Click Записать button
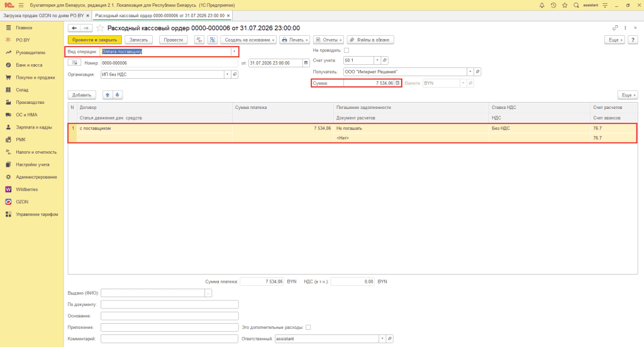 click(139, 40)
